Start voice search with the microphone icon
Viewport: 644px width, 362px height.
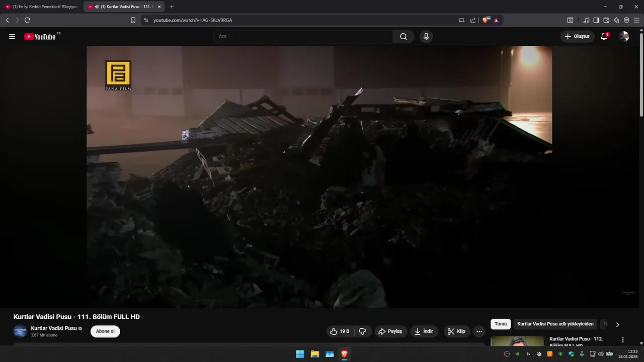pos(426,37)
